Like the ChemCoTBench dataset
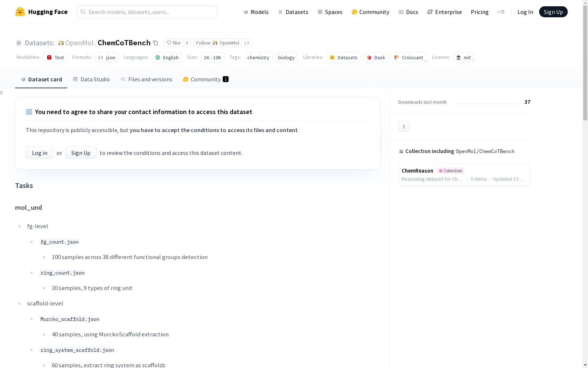Screen dimensions: 588x368 pos(173,43)
